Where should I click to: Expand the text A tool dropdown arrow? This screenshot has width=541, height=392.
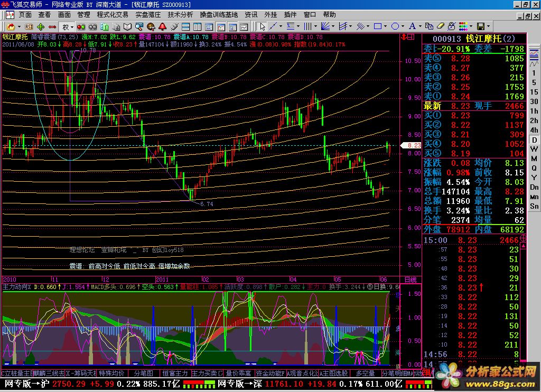click(x=420, y=26)
